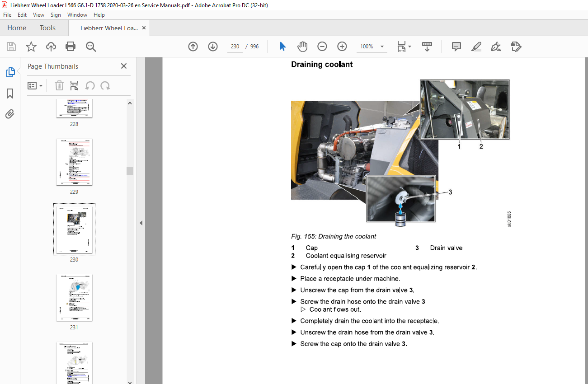588x384 pixels.
Task: Select the Highlight text pen tool
Action: [476, 47]
